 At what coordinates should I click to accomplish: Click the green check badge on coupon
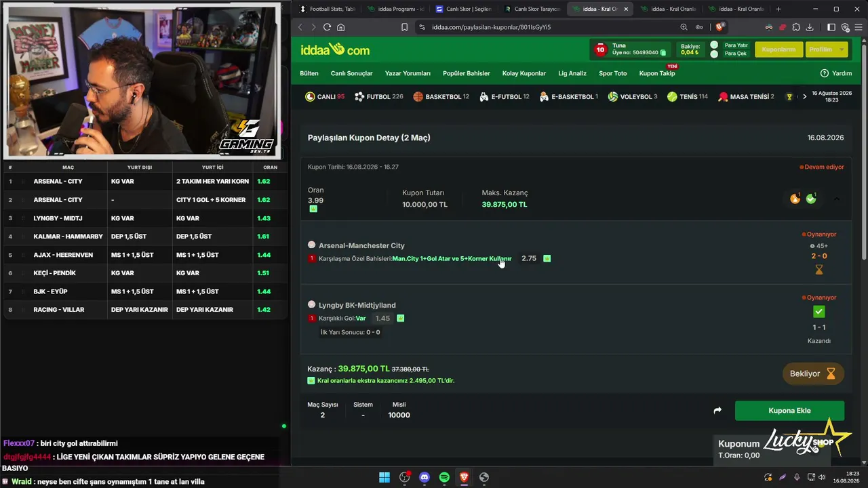(x=810, y=199)
